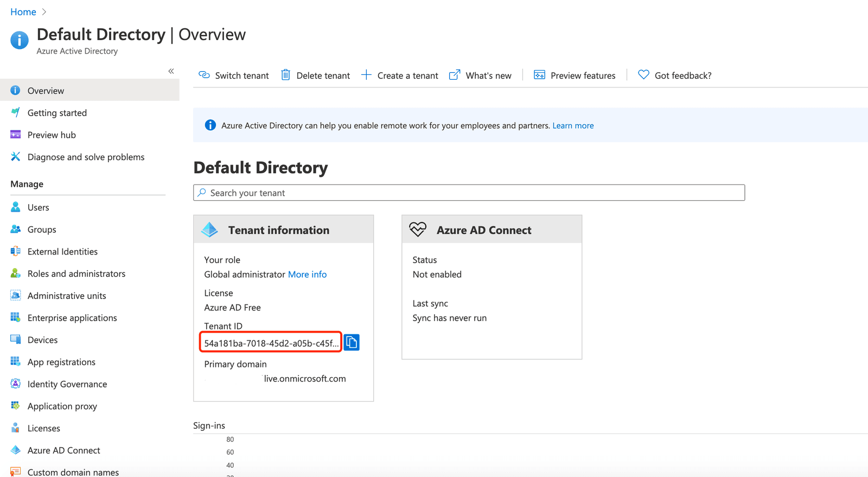Screen dimensions: 868x477
Task: Click the Tenant information pyramid icon
Action: pos(209,230)
